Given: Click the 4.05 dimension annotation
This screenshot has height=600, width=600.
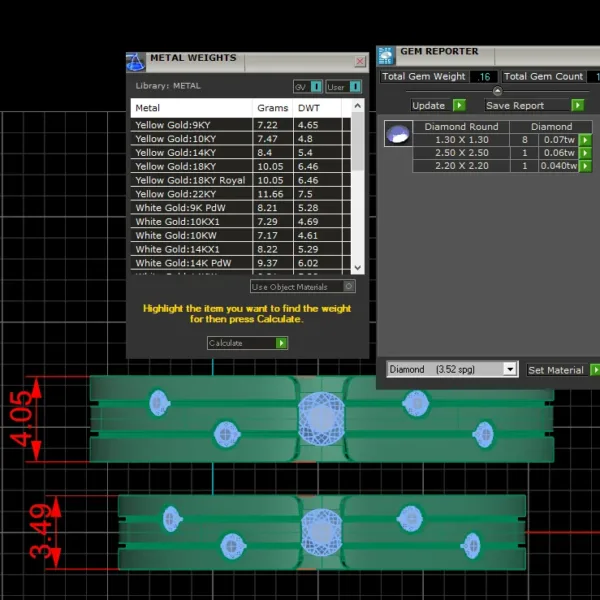Looking at the screenshot, I should 22,419.
